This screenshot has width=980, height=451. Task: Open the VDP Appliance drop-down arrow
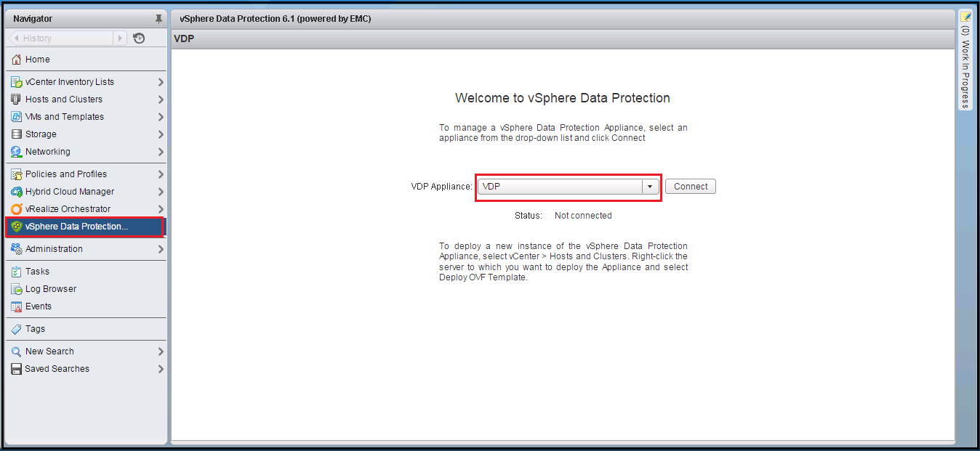click(650, 187)
